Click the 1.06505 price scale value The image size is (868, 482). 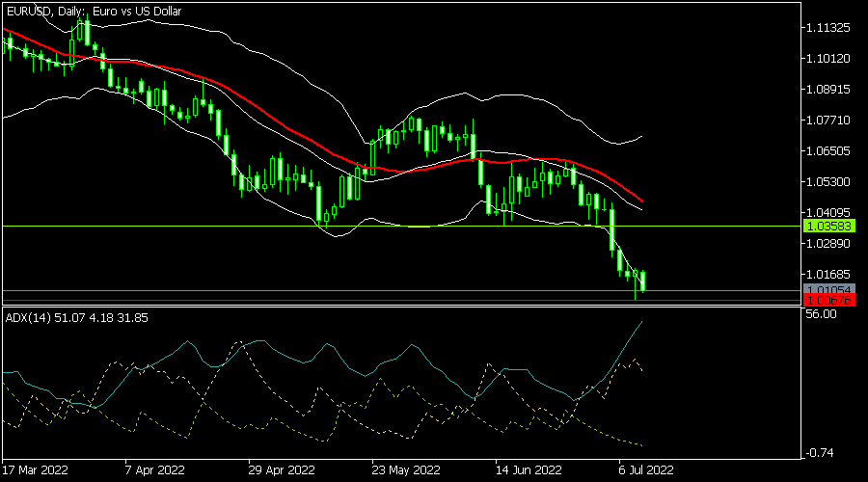(828, 151)
